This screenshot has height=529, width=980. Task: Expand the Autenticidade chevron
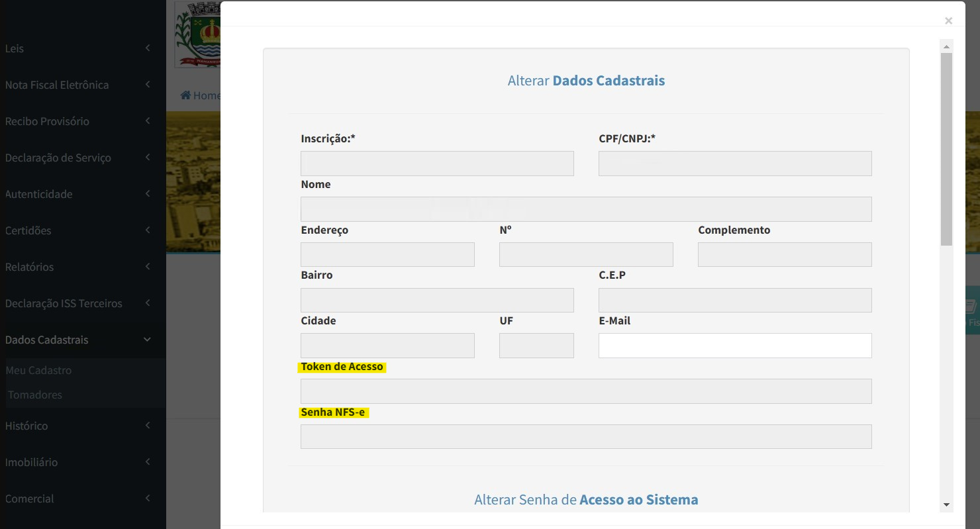(x=148, y=194)
